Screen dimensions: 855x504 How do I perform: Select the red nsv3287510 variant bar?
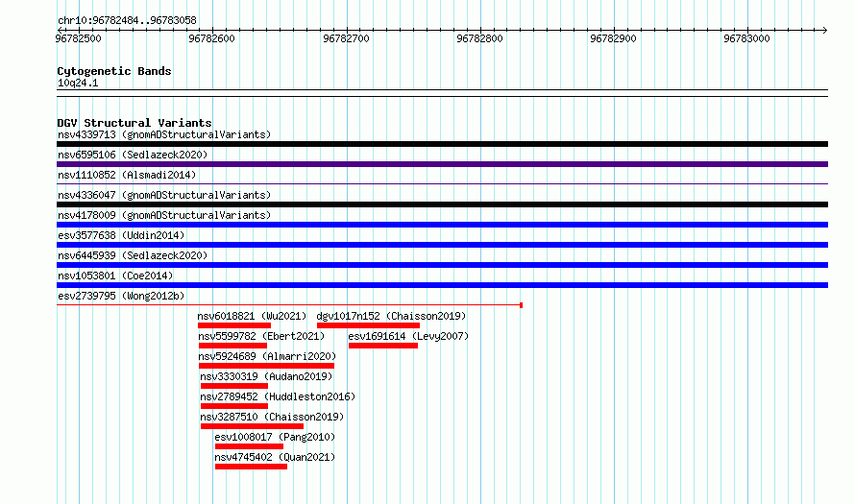tap(252, 426)
